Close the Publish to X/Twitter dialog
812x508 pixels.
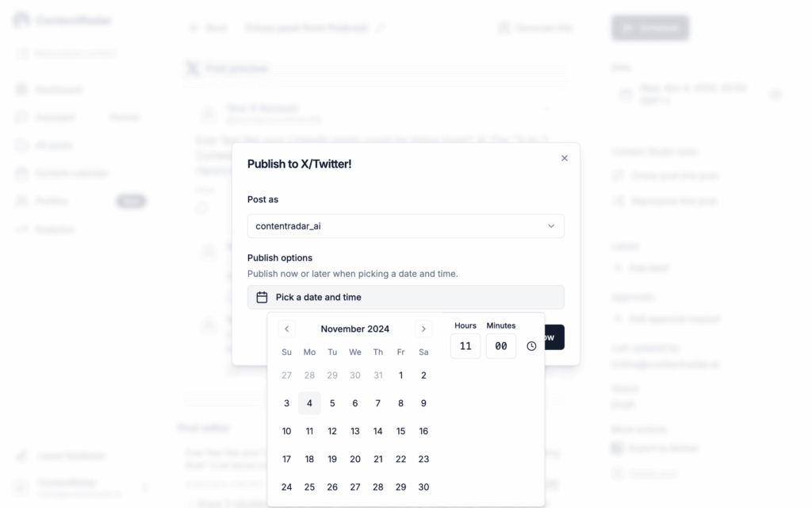[565, 158]
